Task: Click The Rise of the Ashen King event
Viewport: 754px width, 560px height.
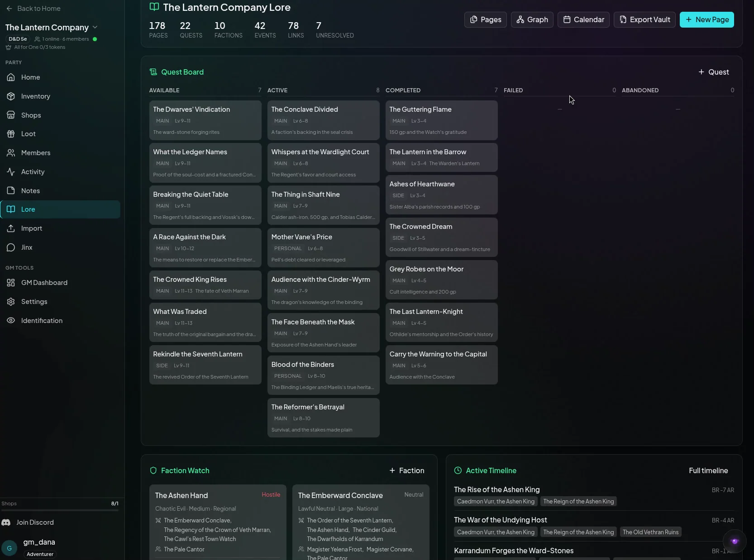Action: click(497, 490)
